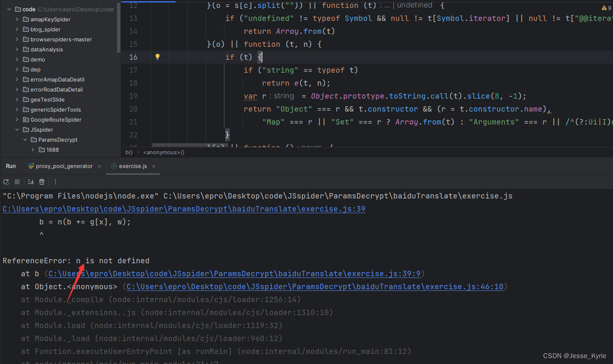Expand the browserspiders-master folder

point(17,39)
